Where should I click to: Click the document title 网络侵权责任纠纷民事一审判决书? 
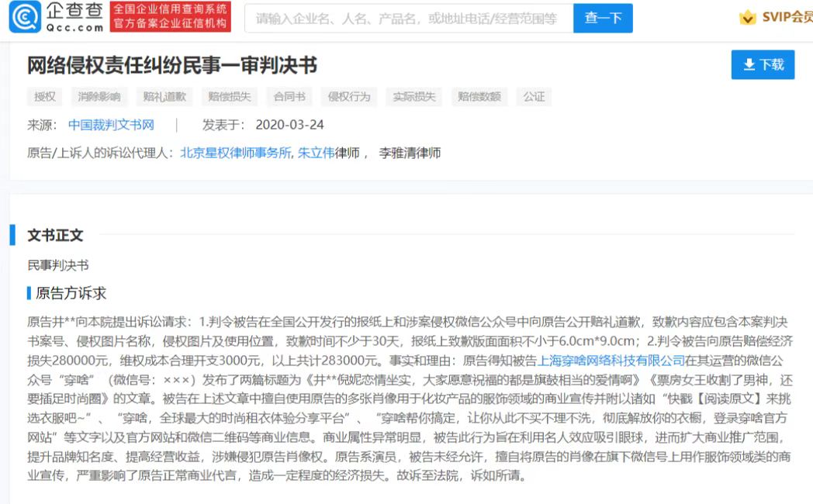click(x=171, y=65)
